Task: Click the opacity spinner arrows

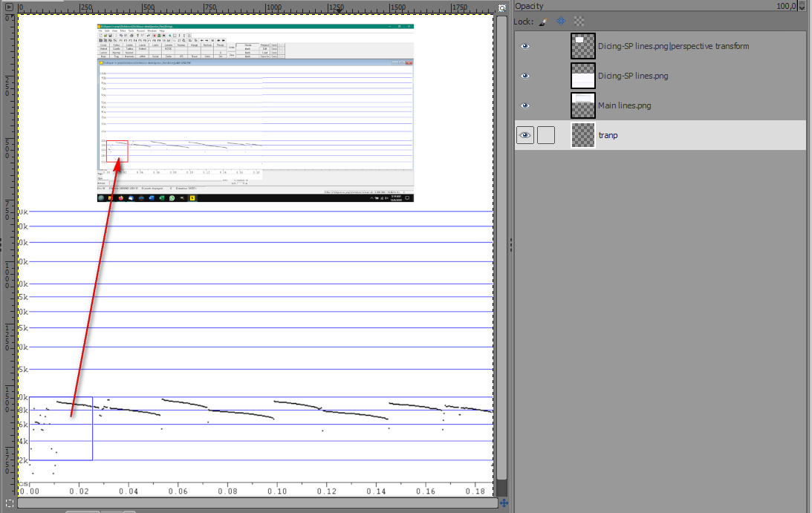Action: 802,6
